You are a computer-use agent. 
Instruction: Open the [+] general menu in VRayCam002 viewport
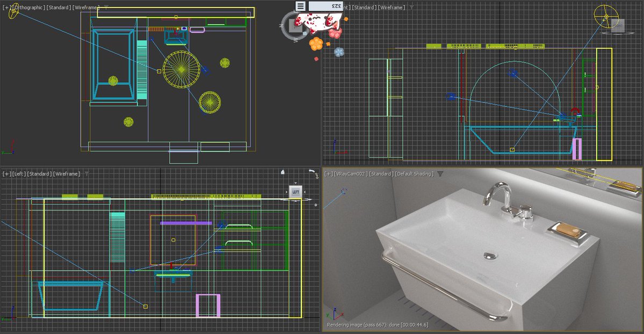(329, 174)
